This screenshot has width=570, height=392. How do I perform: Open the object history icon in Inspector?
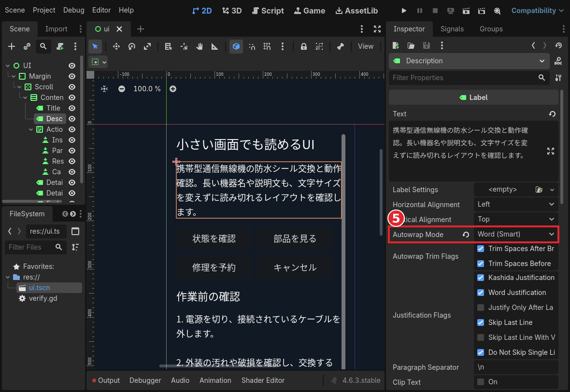pyautogui.click(x=559, y=45)
